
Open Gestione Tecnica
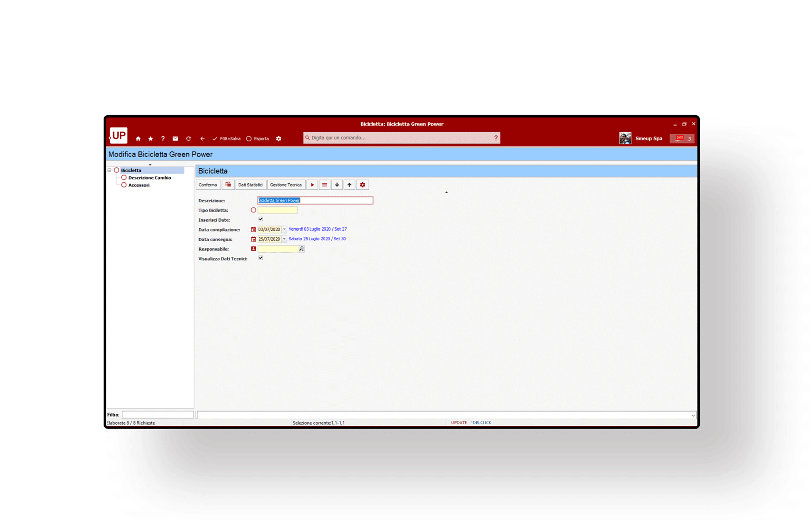coord(286,185)
